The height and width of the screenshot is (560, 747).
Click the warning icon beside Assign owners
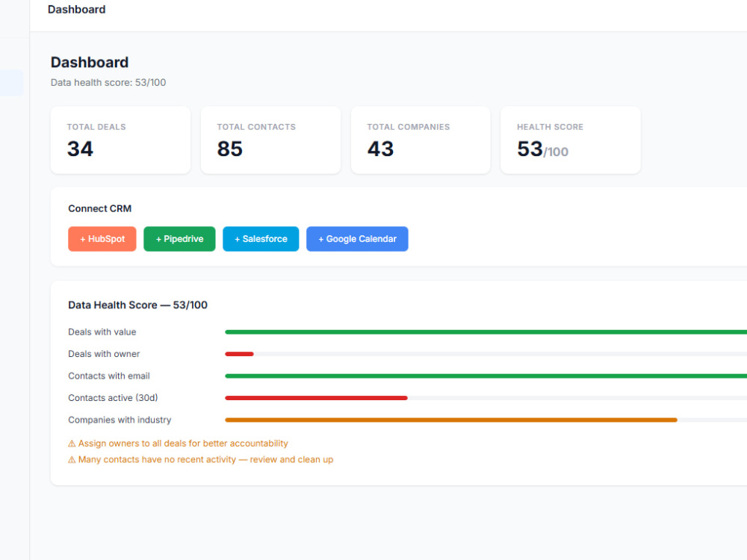click(72, 444)
